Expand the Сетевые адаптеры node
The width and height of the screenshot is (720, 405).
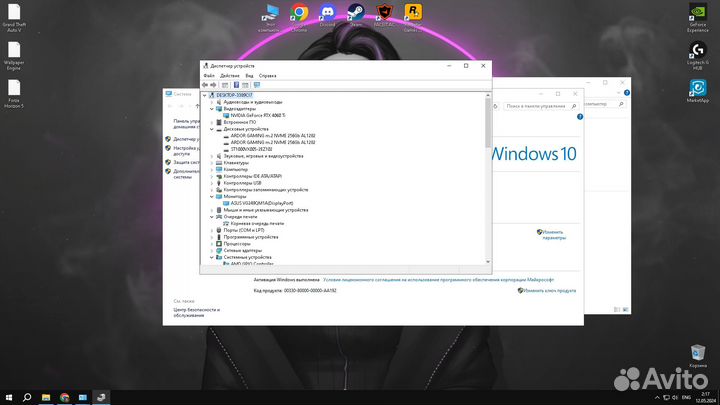pos(212,250)
